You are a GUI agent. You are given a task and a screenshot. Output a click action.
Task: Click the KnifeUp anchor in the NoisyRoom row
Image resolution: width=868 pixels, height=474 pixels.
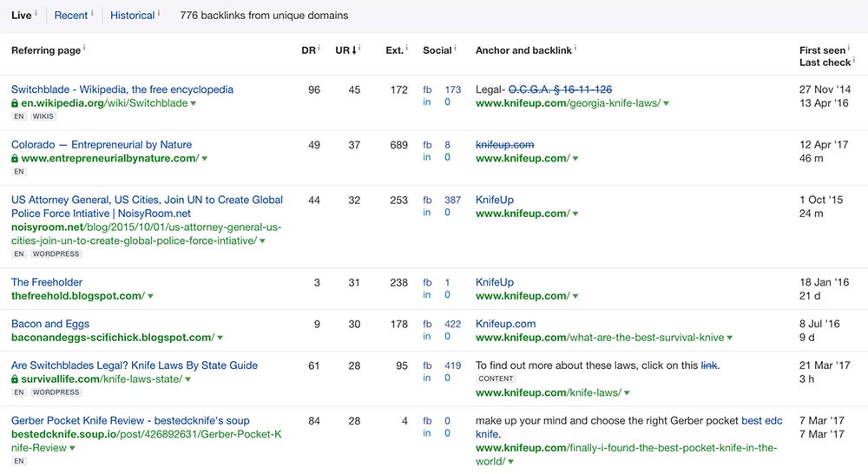click(495, 200)
